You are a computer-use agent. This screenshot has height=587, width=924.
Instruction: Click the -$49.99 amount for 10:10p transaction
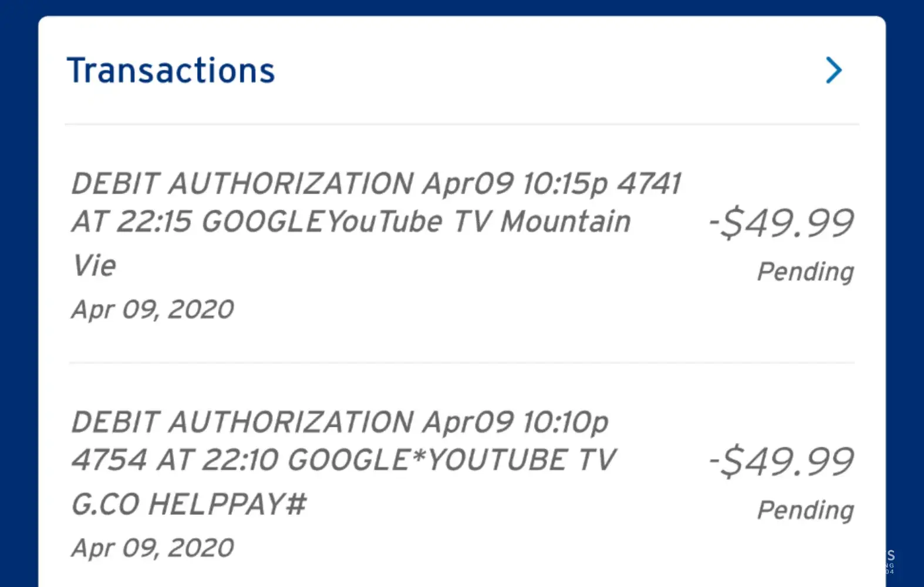(781, 461)
